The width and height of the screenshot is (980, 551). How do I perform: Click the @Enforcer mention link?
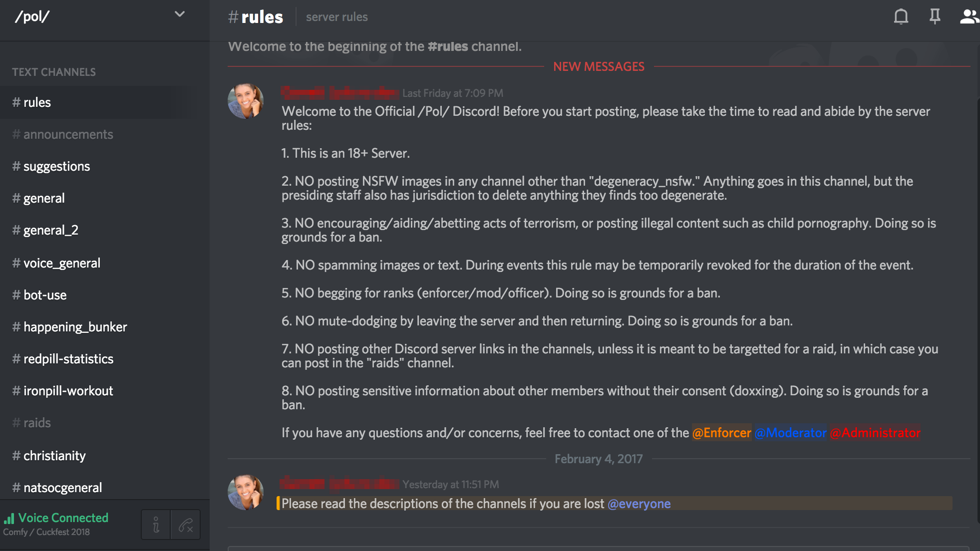721,433
